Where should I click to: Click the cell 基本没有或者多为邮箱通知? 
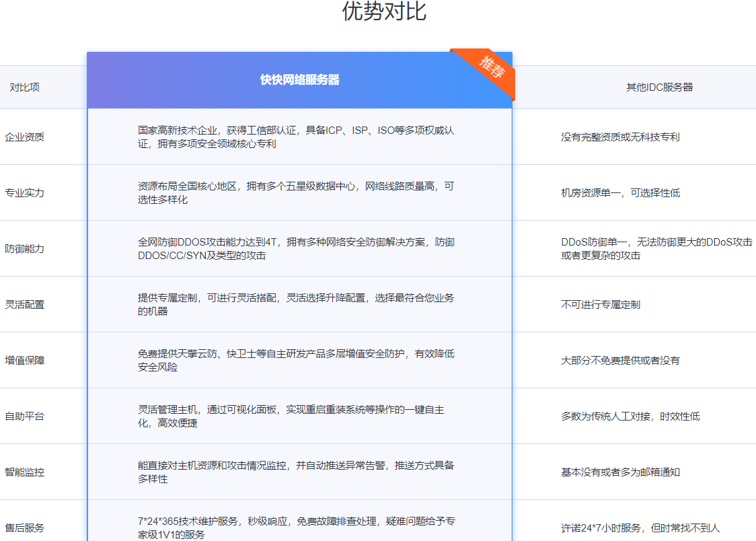pyautogui.click(x=620, y=472)
